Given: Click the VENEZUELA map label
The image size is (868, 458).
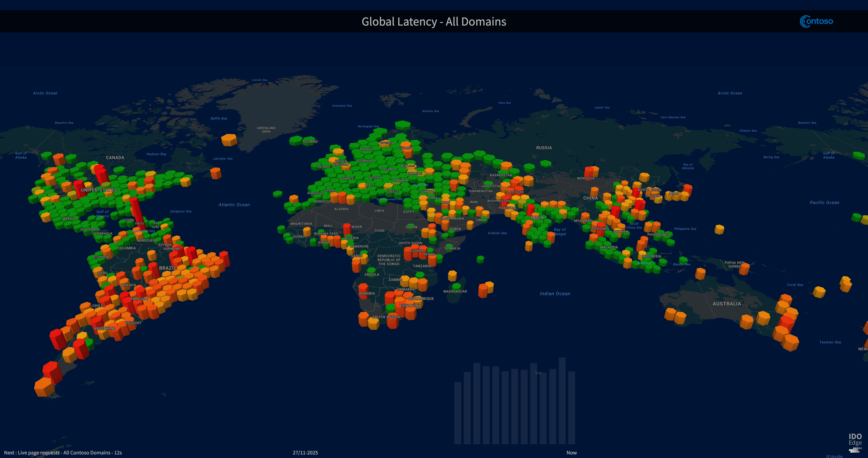Looking at the screenshot, I should point(147,241).
